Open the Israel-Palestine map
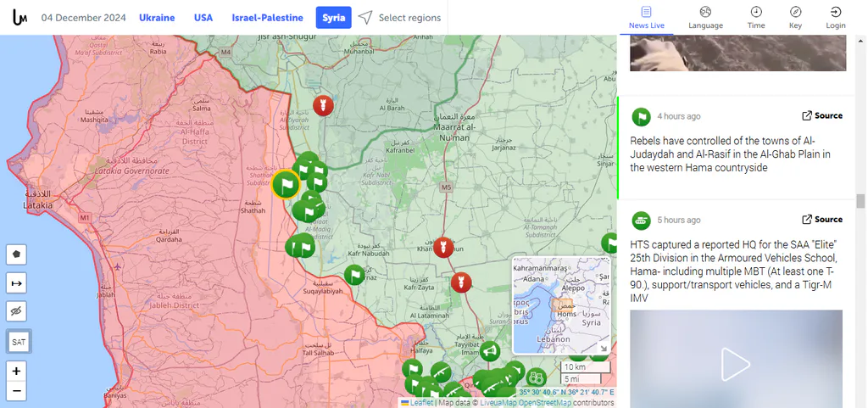This screenshot has height=408, width=868. point(267,18)
